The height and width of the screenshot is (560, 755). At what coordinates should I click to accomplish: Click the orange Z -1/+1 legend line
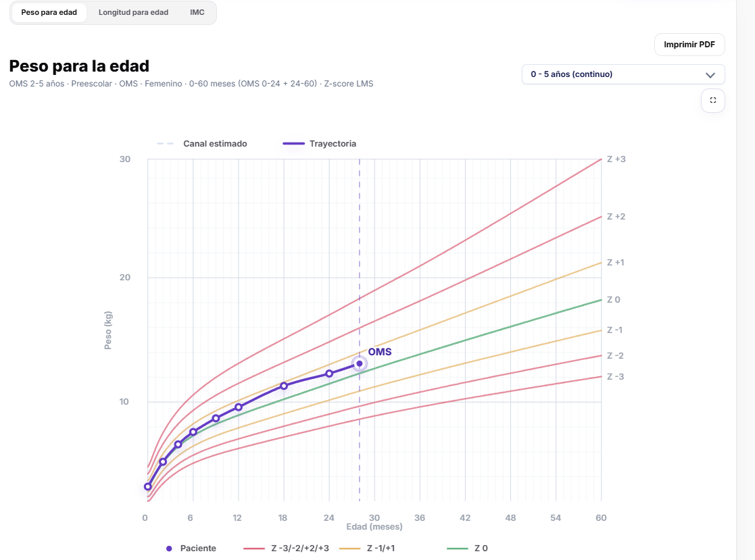(x=349, y=549)
